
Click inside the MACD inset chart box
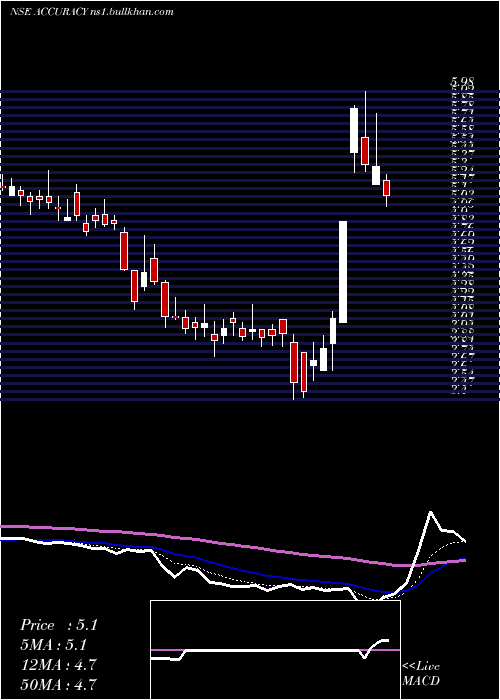pyautogui.click(x=275, y=650)
